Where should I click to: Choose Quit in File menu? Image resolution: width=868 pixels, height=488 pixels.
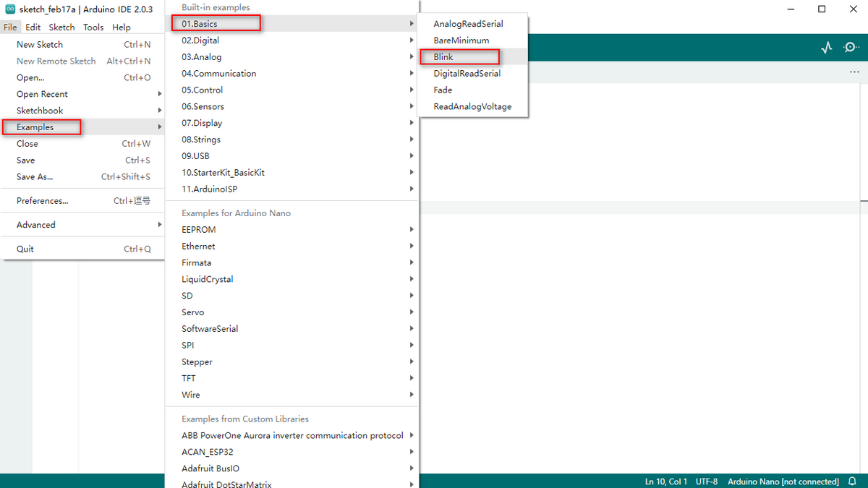[82, 249]
